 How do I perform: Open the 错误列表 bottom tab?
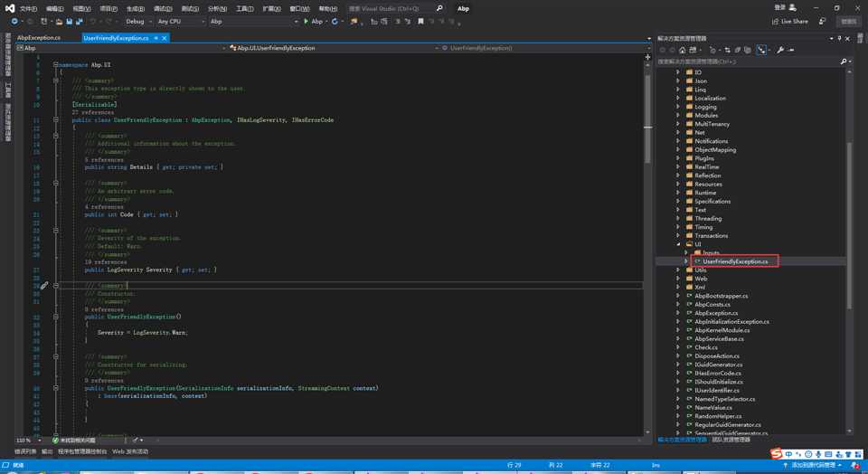click(25, 451)
